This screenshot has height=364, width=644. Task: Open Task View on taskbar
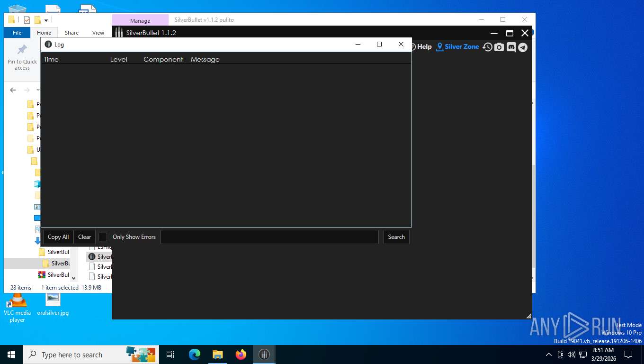tap(170, 355)
